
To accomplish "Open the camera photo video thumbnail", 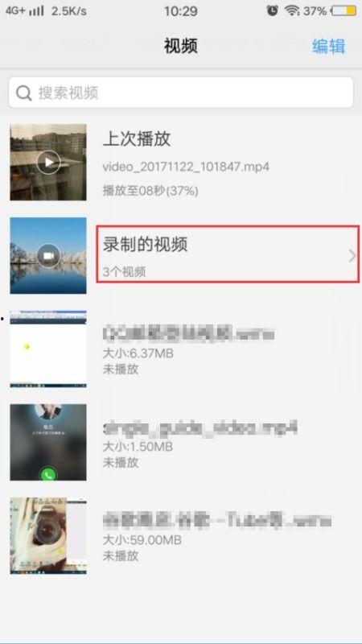I will click(48, 536).
